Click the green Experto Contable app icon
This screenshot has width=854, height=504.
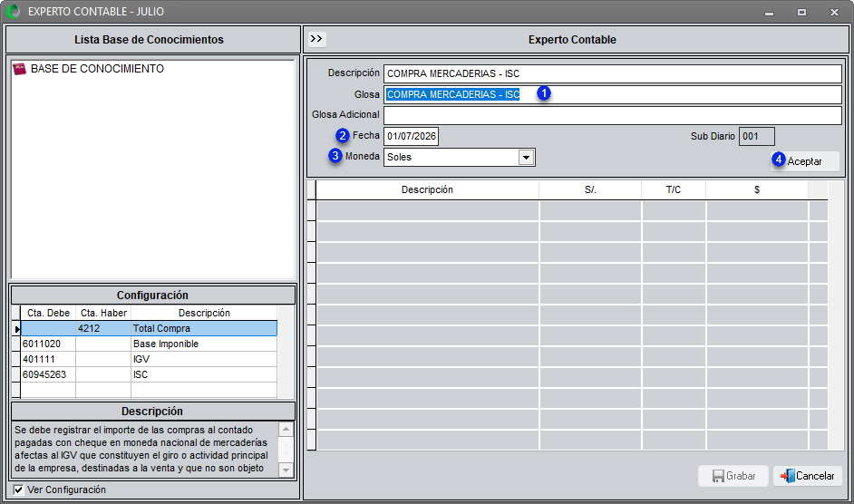(x=13, y=11)
